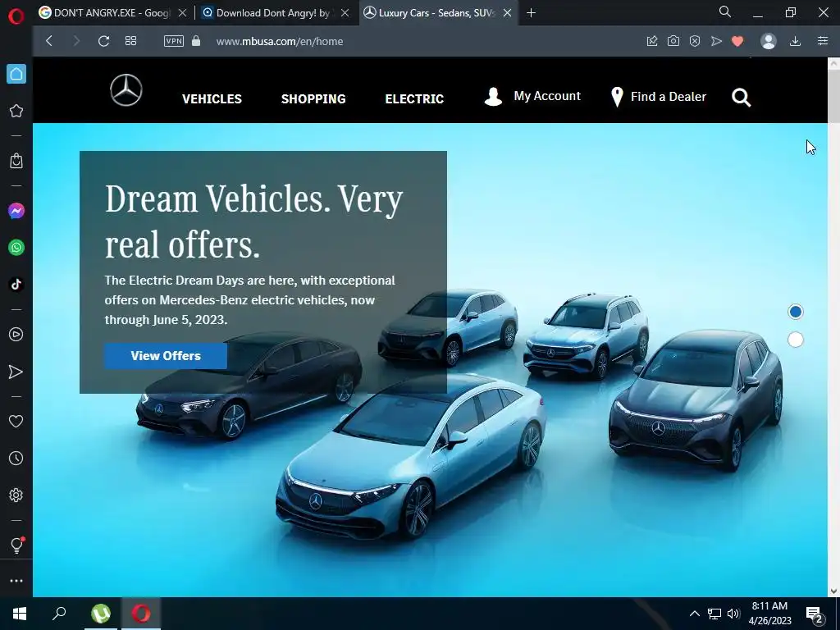Select first blue carousel slide dot
The height and width of the screenshot is (630, 840).
796,312
